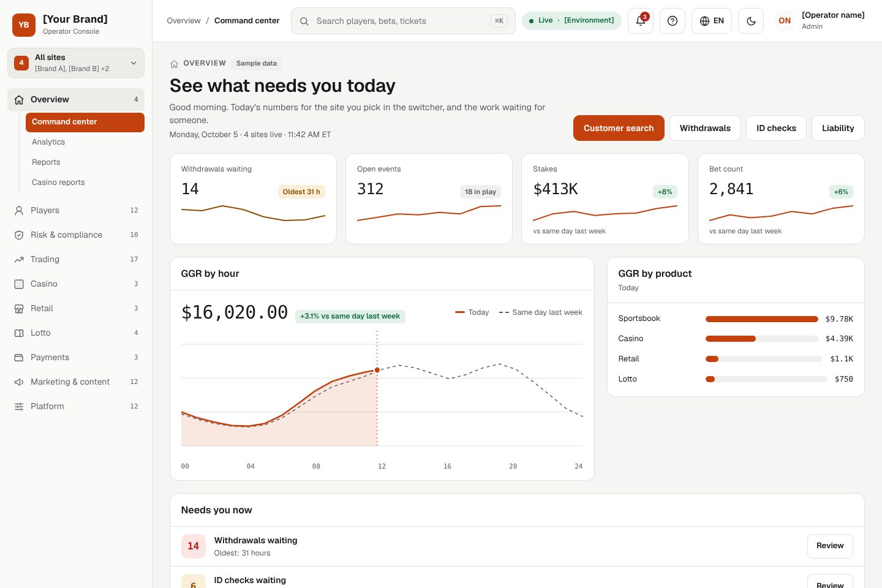The image size is (882, 588).
Task: Open the Withdrawals quick action button
Action: click(x=705, y=128)
